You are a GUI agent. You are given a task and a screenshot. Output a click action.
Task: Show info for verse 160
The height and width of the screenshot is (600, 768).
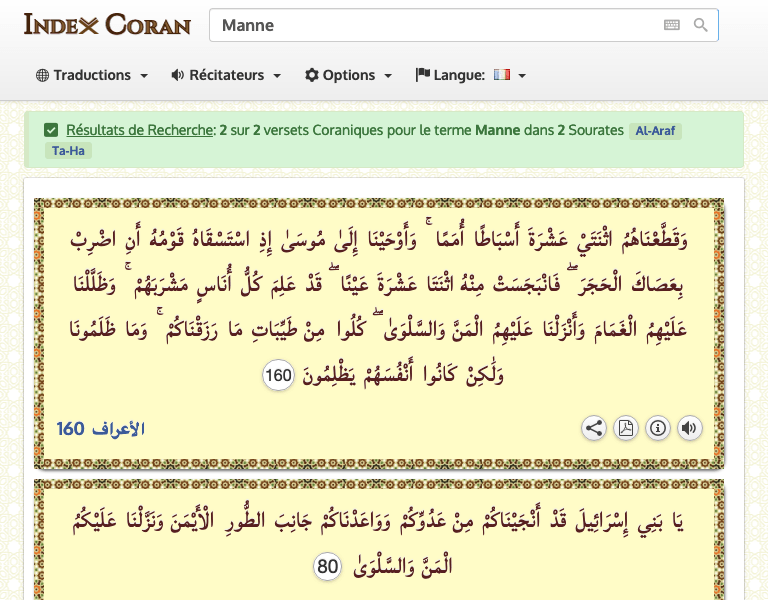(657, 429)
